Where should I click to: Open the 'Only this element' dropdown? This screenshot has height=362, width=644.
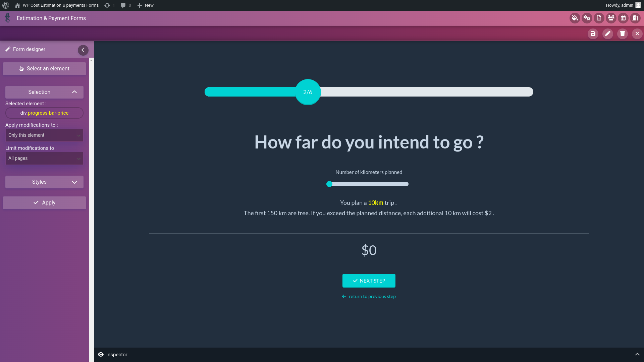[x=44, y=135]
